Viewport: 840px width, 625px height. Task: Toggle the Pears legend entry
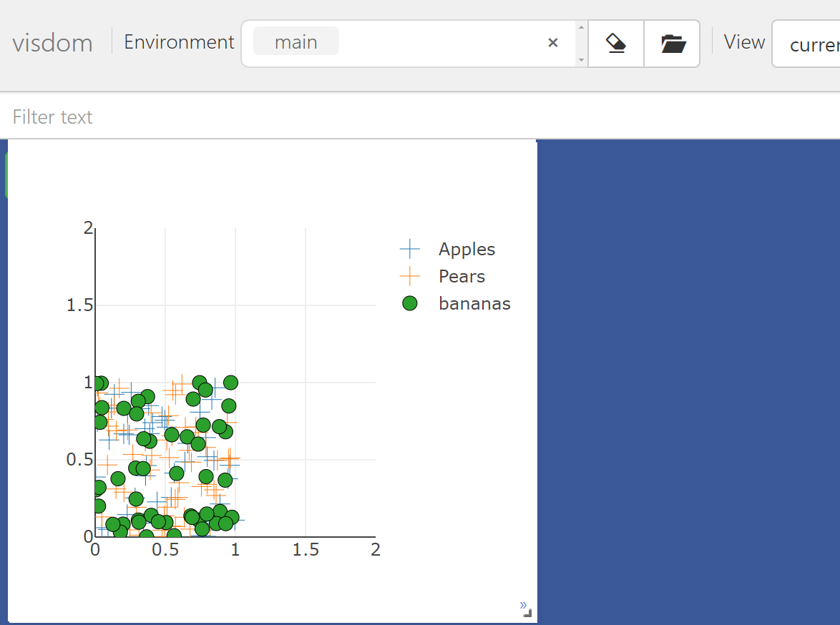461,276
